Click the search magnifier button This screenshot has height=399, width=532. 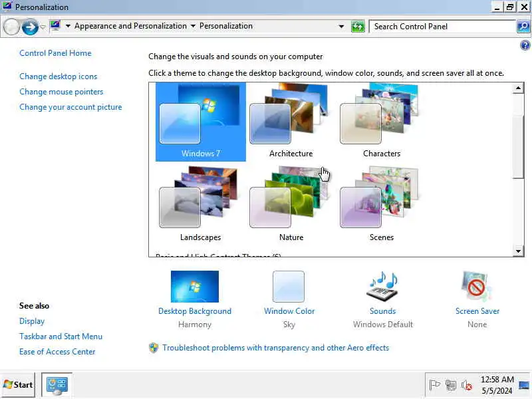pyautogui.click(x=523, y=27)
